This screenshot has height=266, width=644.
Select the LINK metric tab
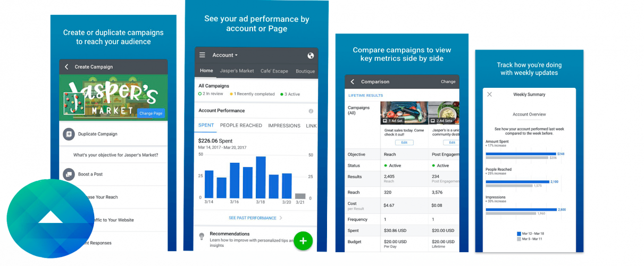[x=312, y=126]
